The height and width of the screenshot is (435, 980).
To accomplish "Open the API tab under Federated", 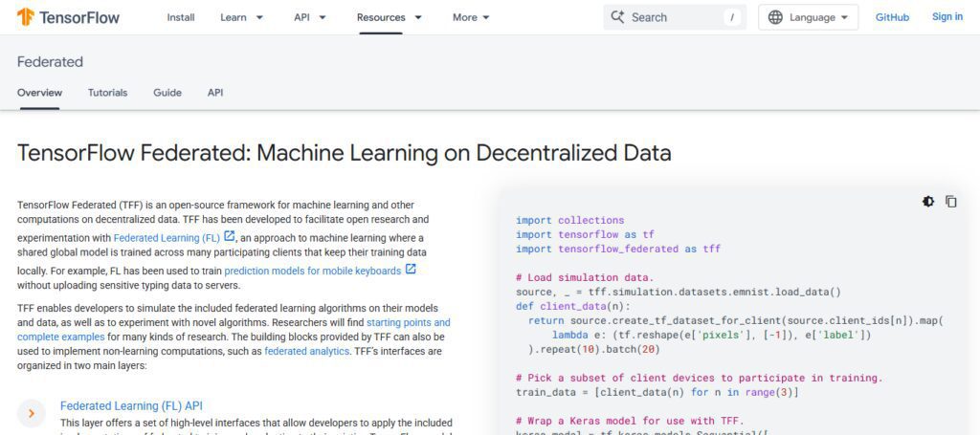I will pos(215,93).
